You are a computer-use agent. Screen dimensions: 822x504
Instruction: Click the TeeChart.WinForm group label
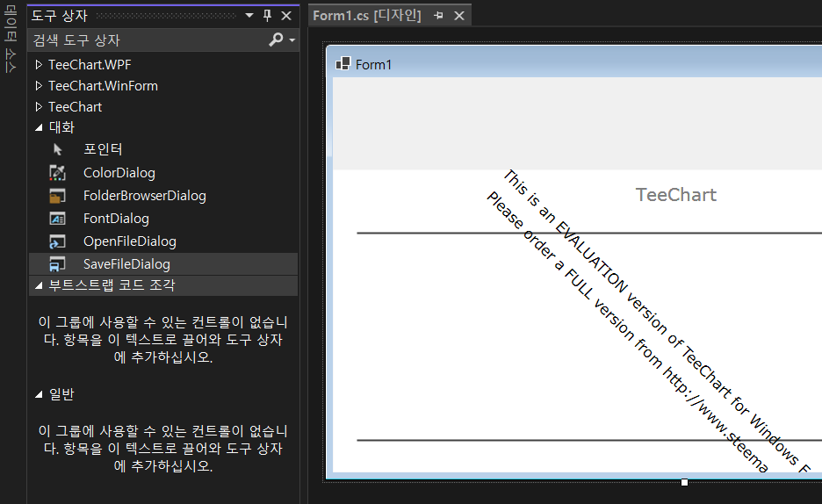pos(103,86)
